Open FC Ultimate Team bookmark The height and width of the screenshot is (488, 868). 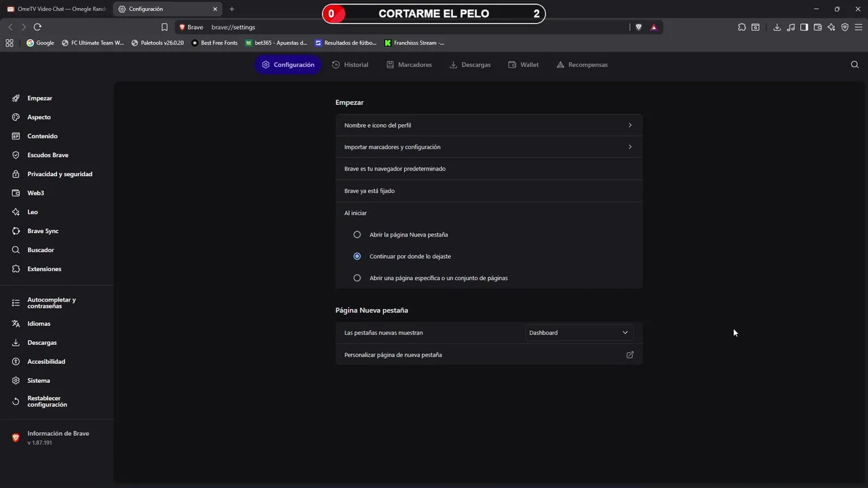tap(93, 43)
